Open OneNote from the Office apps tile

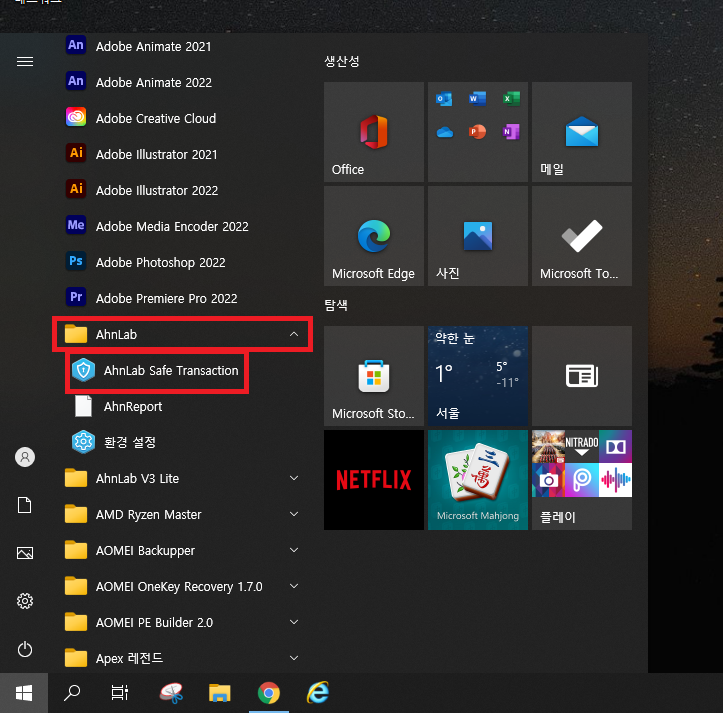click(x=511, y=132)
